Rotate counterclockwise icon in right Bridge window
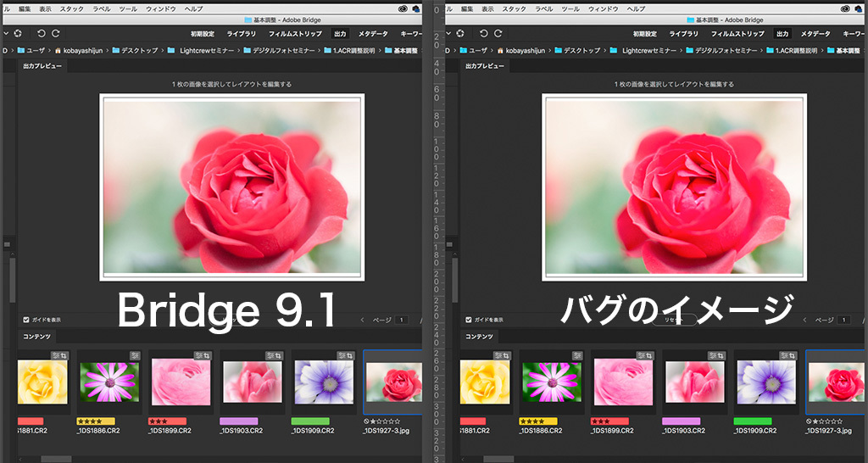The height and width of the screenshot is (463, 868). tap(484, 34)
